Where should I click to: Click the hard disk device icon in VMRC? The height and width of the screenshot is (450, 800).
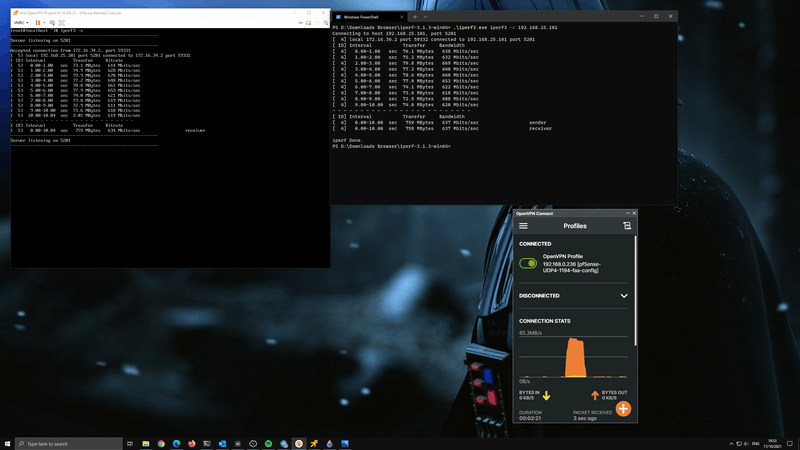308,22
